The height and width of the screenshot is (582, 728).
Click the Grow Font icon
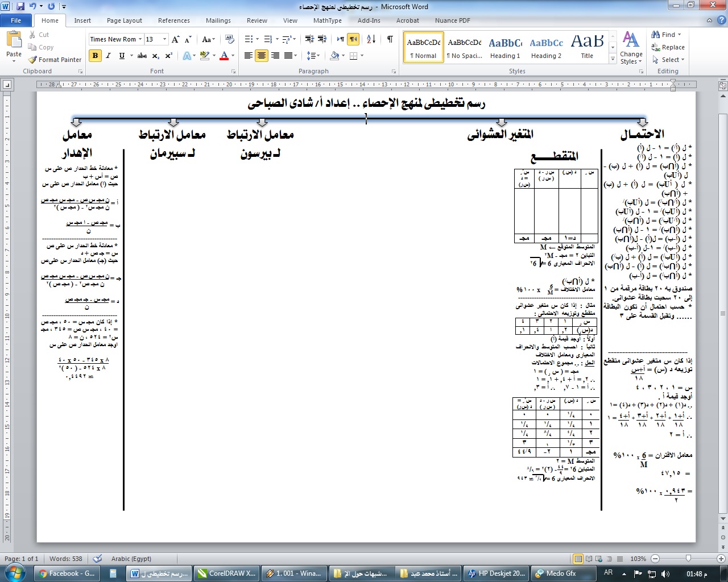(x=175, y=39)
